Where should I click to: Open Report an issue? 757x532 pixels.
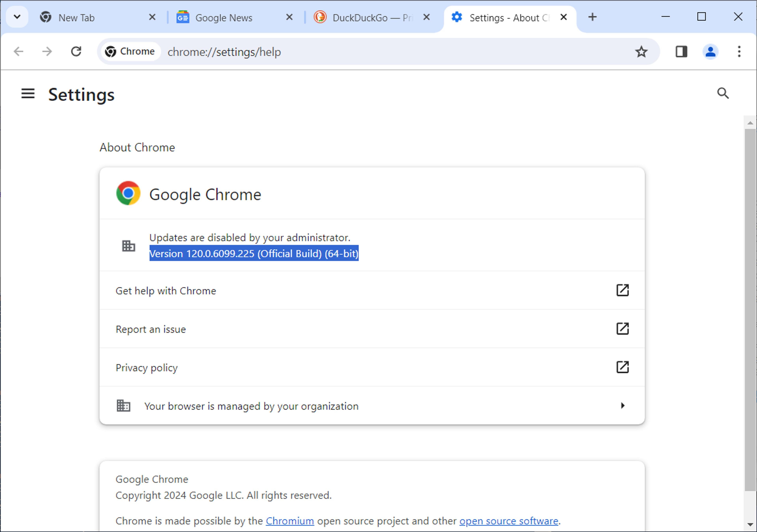click(x=372, y=329)
